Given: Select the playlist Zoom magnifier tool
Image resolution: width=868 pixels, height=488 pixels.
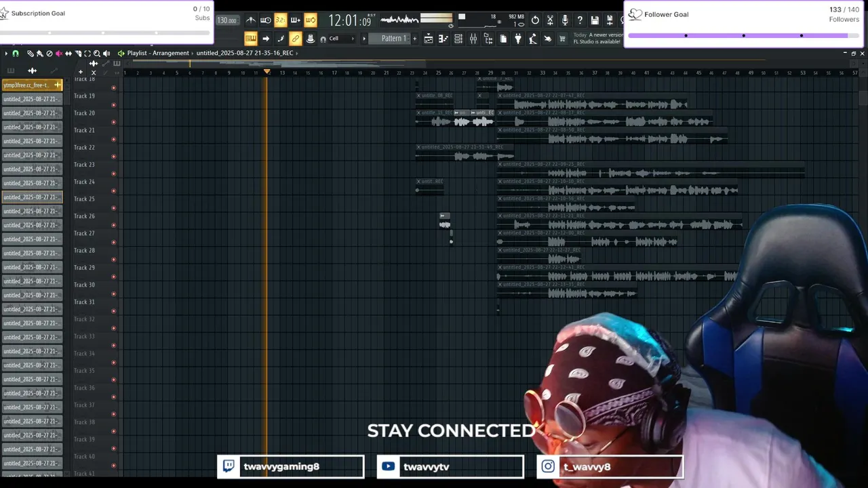Looking at the screenshot, I should [x=96, y=53].
